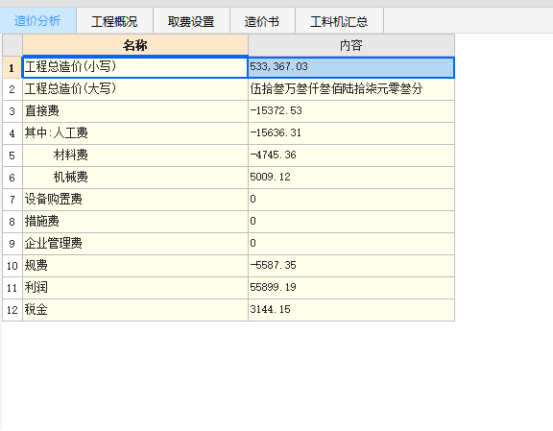The width and height of the screenshot is (553, 431).
Task: Select row header number 4
Action: (x=12, y=133)
